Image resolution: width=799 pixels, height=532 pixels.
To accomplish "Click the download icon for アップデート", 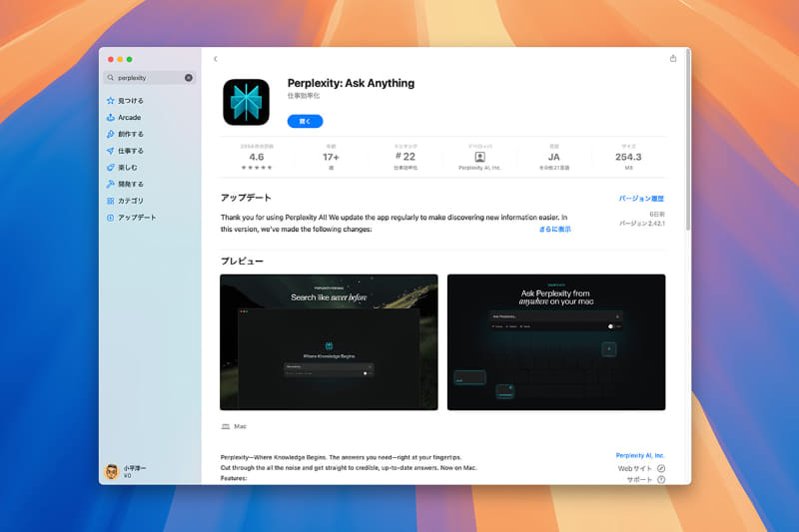I will pyautogui.click(x=111, y=218).
